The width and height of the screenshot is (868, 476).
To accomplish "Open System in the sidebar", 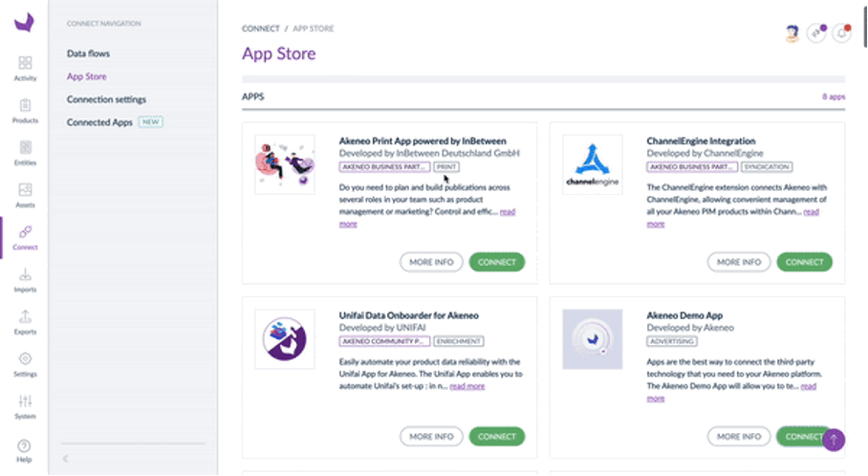I will click(x=25, y=405).
